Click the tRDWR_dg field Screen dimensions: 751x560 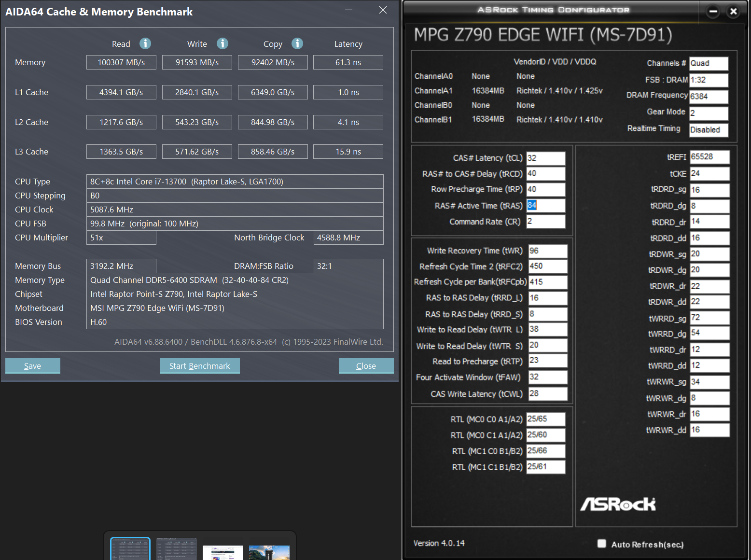pyautogui.click(x=709, y=270)
